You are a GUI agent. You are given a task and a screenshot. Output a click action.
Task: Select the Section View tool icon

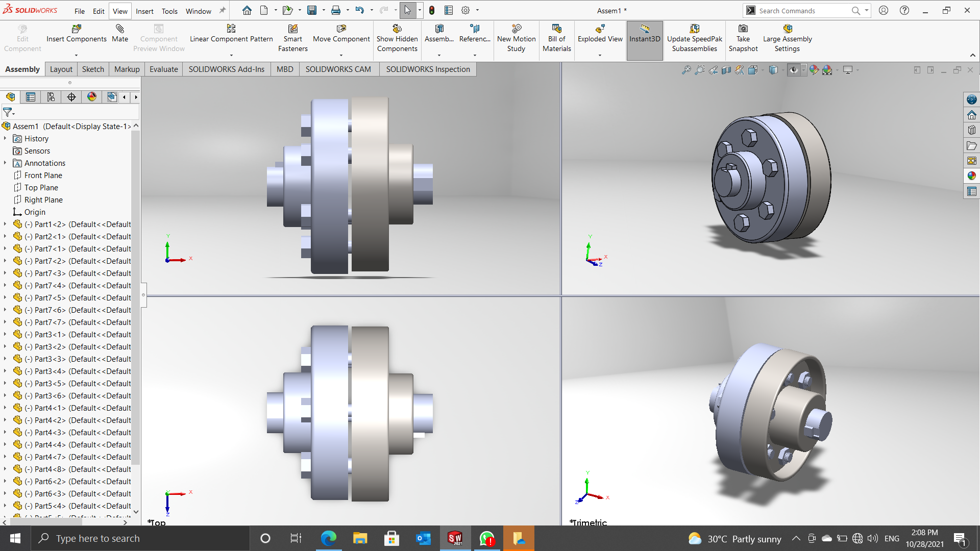726,70
